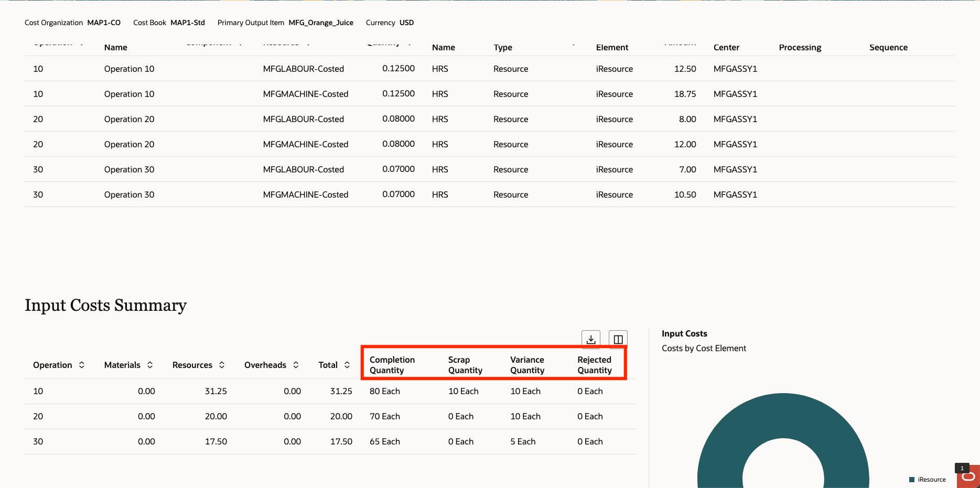The image size is (980, 488).
Task: Click the 17.50 Resources value for operation 30
Action: click(x=216, y=441)
